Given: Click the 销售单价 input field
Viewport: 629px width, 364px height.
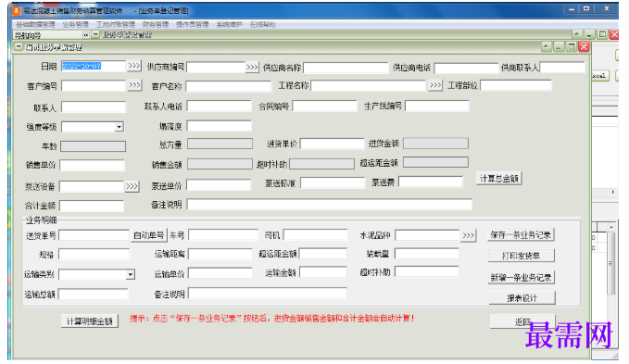Looking at the screenshot, I should coord(93,165).
